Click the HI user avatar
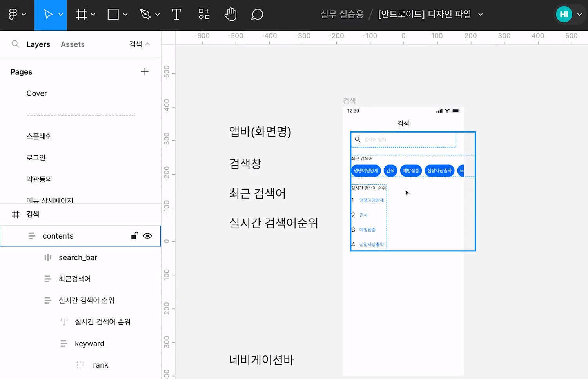 pos(564,15)
